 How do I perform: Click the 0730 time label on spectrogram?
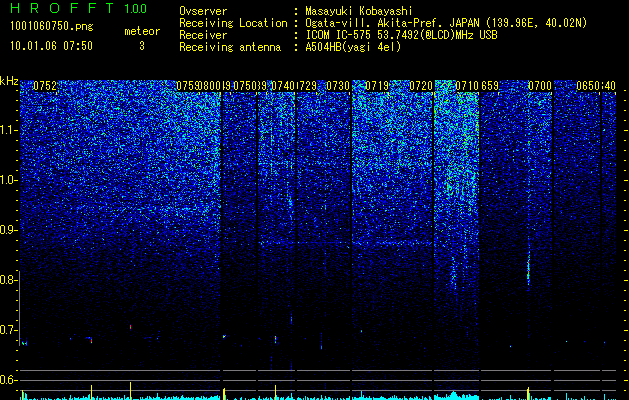pos(338,86)
